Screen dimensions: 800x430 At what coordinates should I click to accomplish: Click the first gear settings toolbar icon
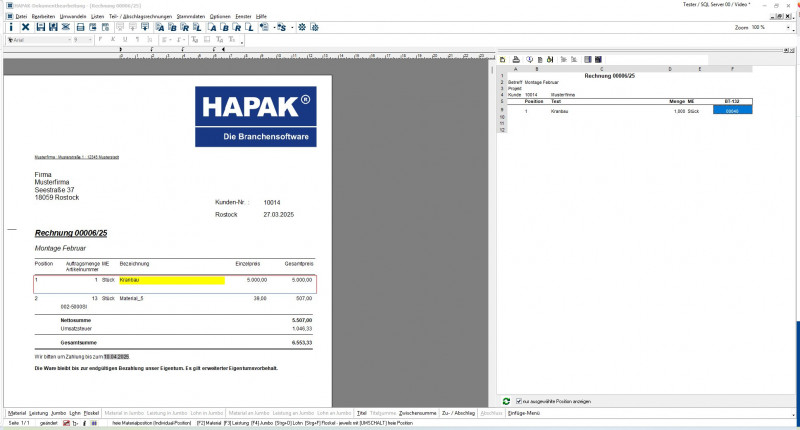point(302,28)
